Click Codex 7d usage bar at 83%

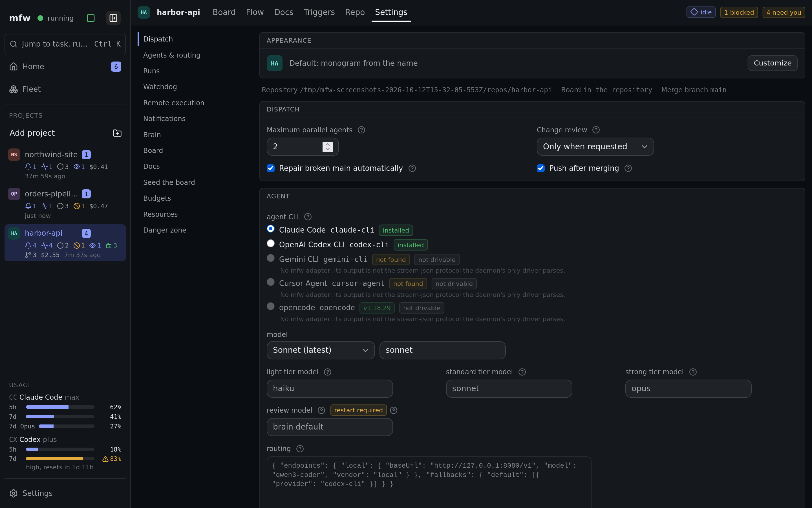pyautogui.click(x=60, y=459)
